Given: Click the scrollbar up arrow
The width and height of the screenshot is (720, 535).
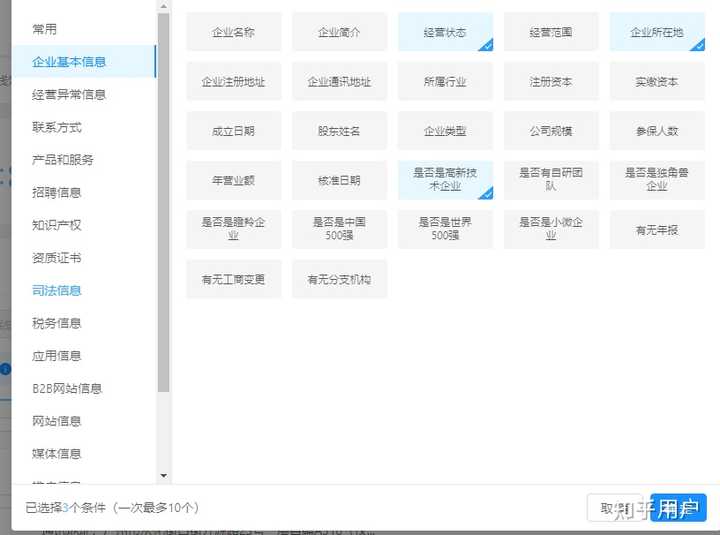Looking at the screenshot, I should [163, 6].
